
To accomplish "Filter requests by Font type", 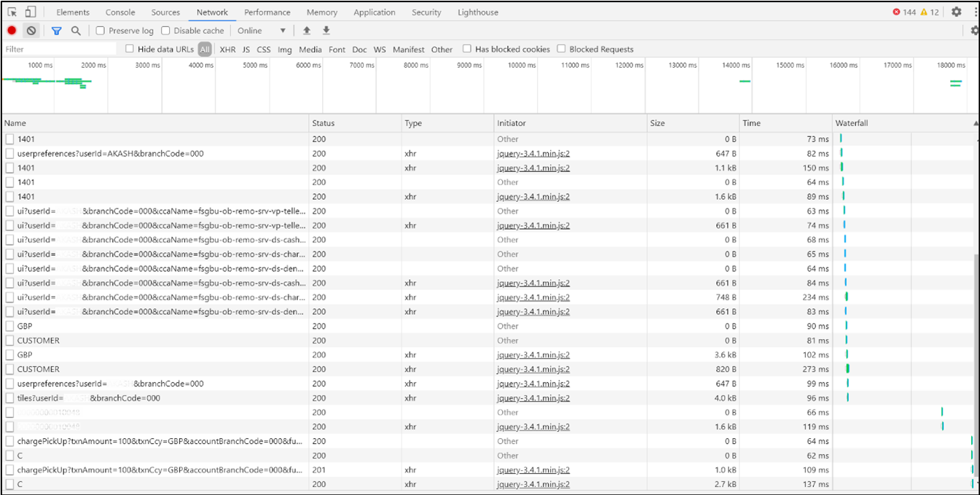I will (x=337, y=49).
